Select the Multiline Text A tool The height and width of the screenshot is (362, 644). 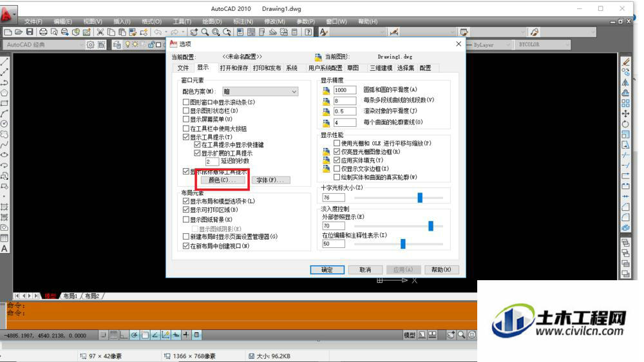(5, 249)
